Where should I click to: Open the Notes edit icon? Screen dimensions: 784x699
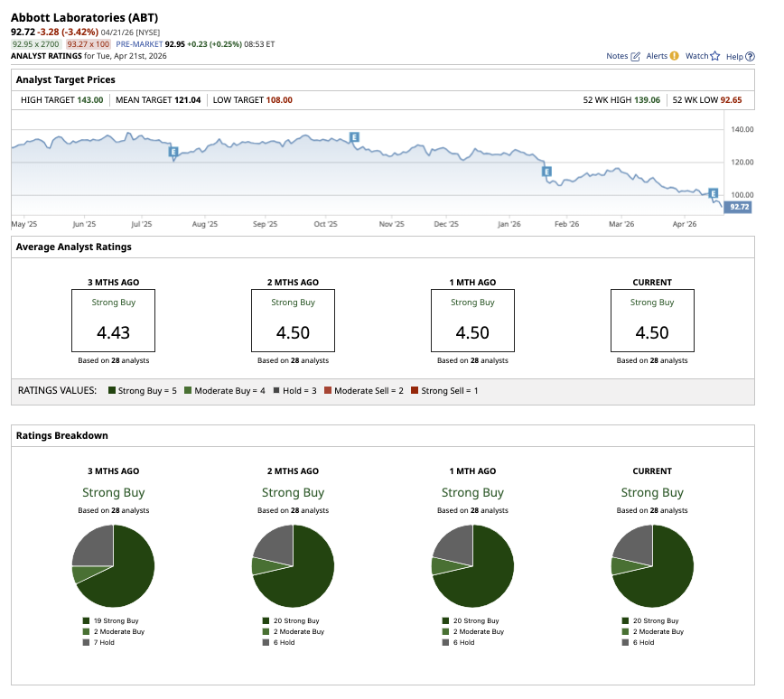tap(636, 56)
